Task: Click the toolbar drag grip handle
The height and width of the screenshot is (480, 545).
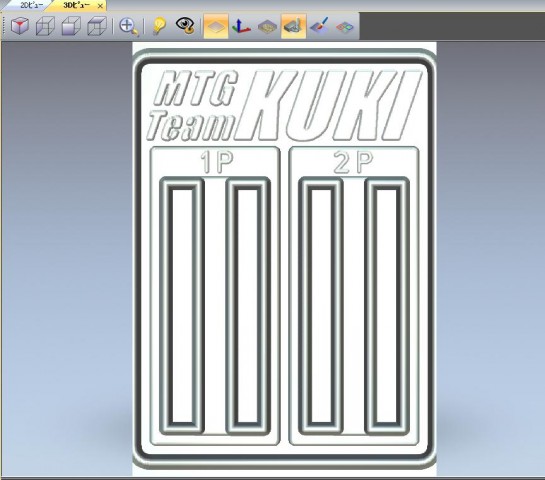Action: click(x=4, y=26)
